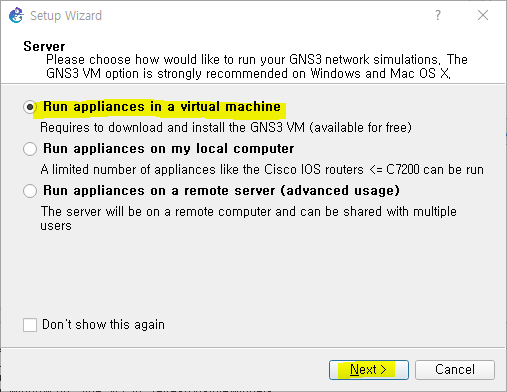The height and width of the screenshot is (392, 507).
Task: Click the 'Requires to download and install' description
Action: 226,128
